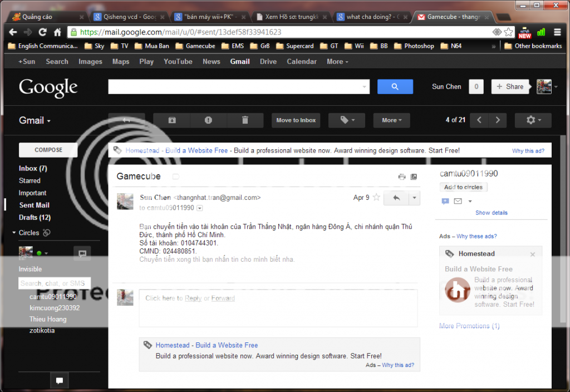Click the COMPOSE button
The width and height of the screenshot is (570, 392).
(x=48, y=150)
